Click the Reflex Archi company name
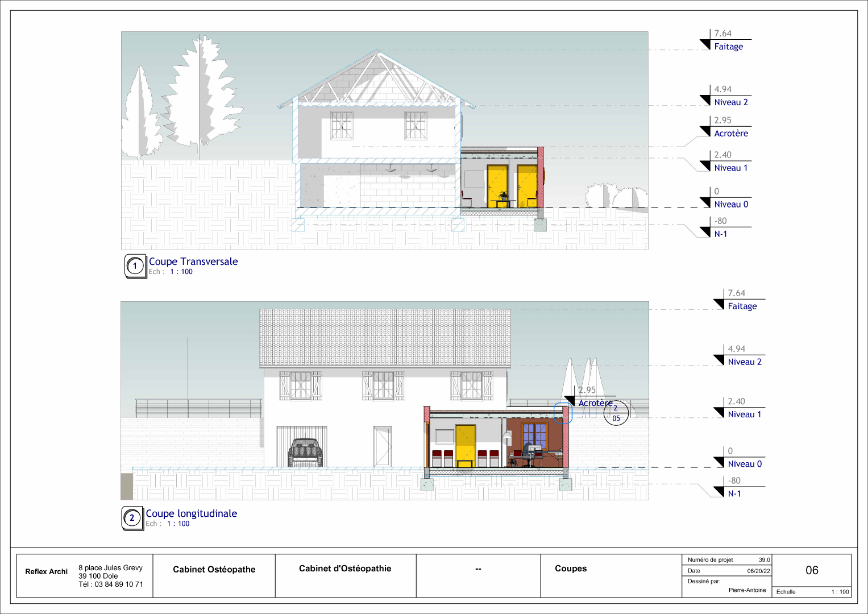Image resolution: width=868 pixels, height=614 pixels. tap(46, 572)
